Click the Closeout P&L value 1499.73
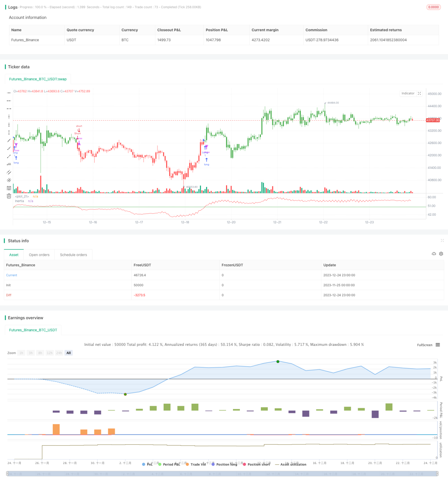The height and width of the screenshot is (484, 448). click(164, 40)
